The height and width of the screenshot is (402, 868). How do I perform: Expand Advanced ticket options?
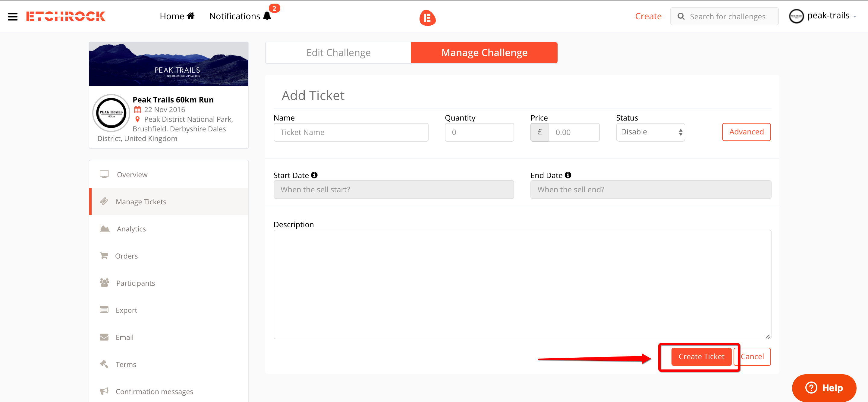click(746, 132)
